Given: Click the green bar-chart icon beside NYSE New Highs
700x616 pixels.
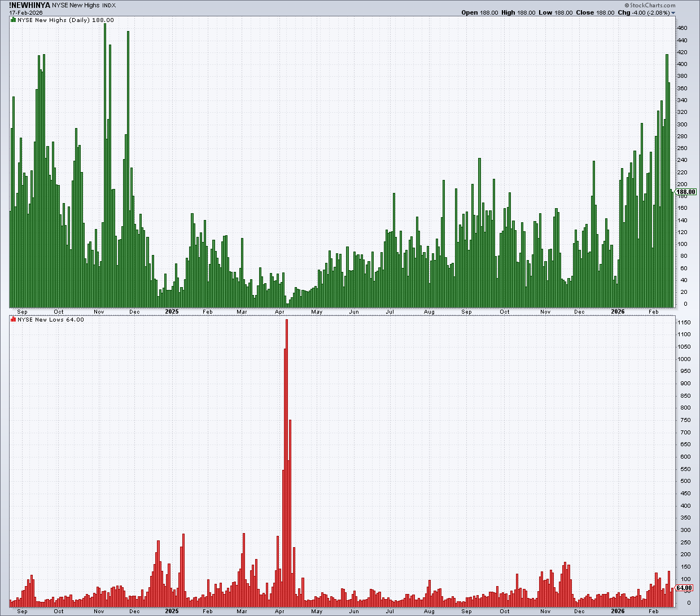Looking at the screenshot, I should pyautogui.click(x=13, y=20).
